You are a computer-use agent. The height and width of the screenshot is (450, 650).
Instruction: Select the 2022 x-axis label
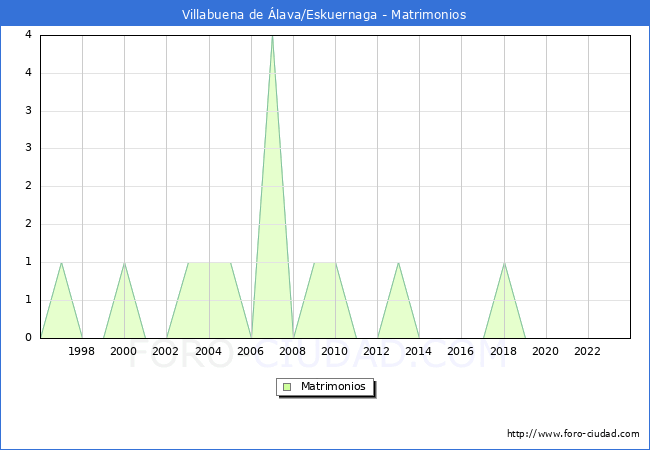coord(587,351)
